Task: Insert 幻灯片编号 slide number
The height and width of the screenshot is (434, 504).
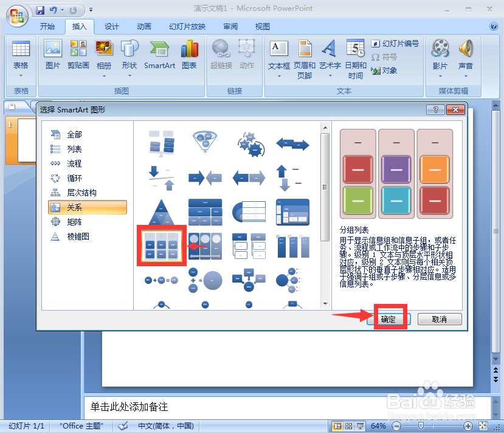Action: click(395, 43)
